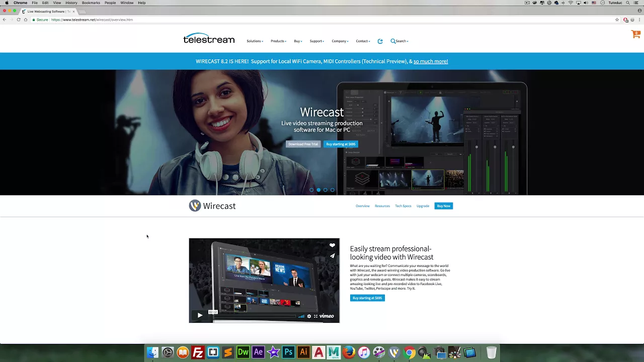Click the share arrow icon in the site nav
The width and height of the screenshot is (644, 362).
tap(380, 41)
